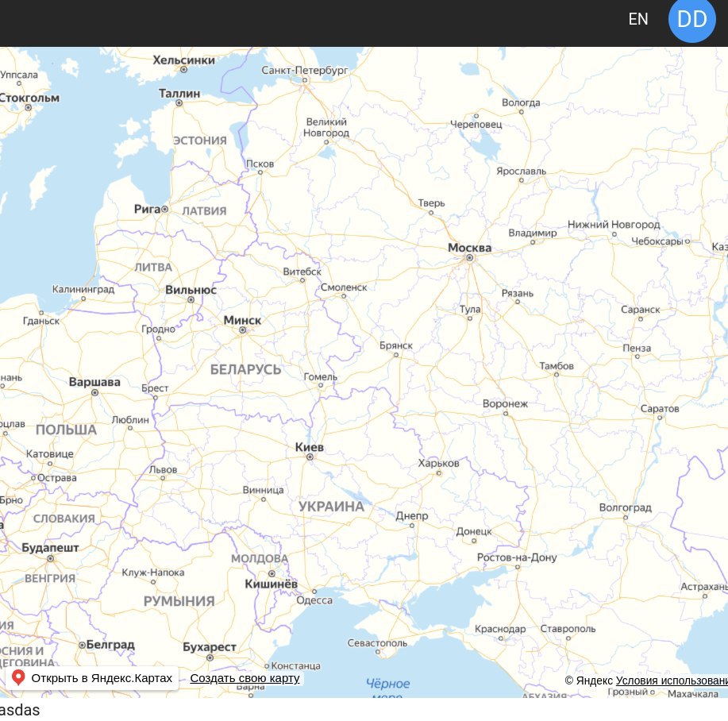Click the Москва city label
Image resolution: width=728 pixels, height=721 pixels.
469,248
